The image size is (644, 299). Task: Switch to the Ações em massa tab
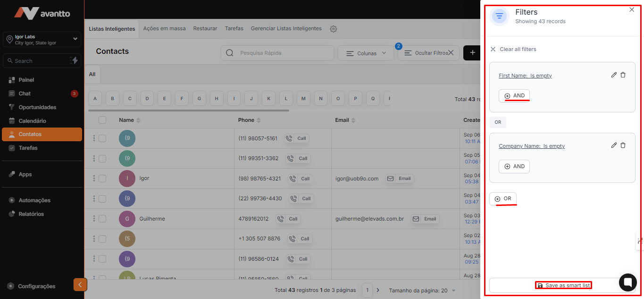164,28
